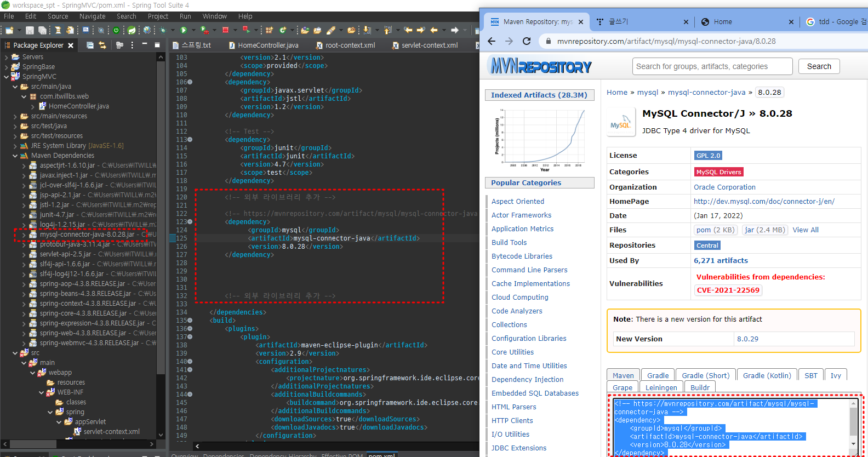The height and width of the screenshot is (457, 868).
Task: Go to last edit location with the yellow back arrow
Action: (408, 30)
